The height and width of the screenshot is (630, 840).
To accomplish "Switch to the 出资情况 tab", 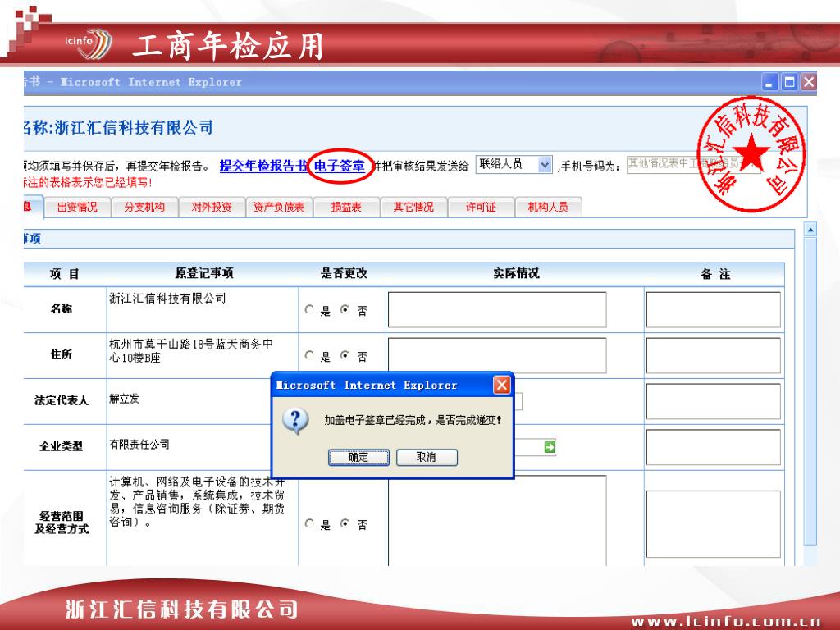I will (77, 208).
